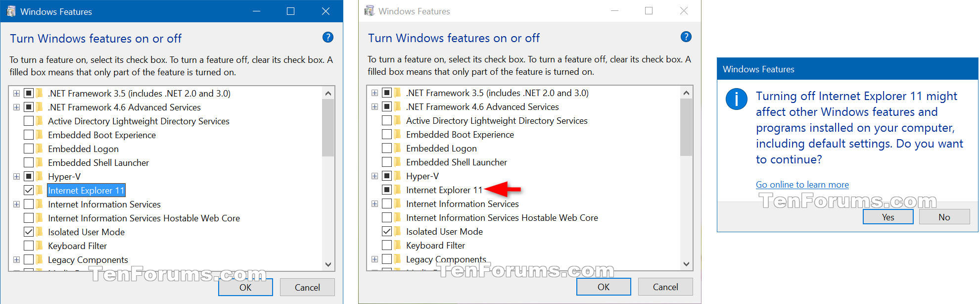Select Keyboard Filter row in the left window

point(77,246)
